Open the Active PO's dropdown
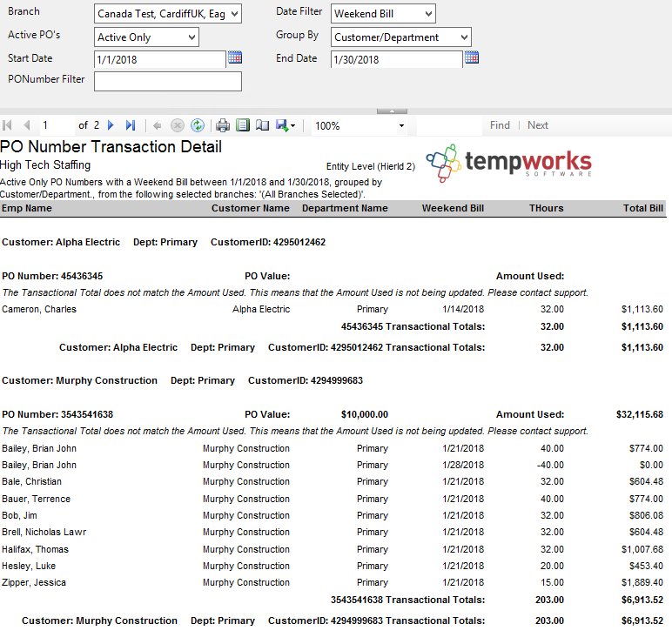Viewport: 672px width, 644px height. 192,37
